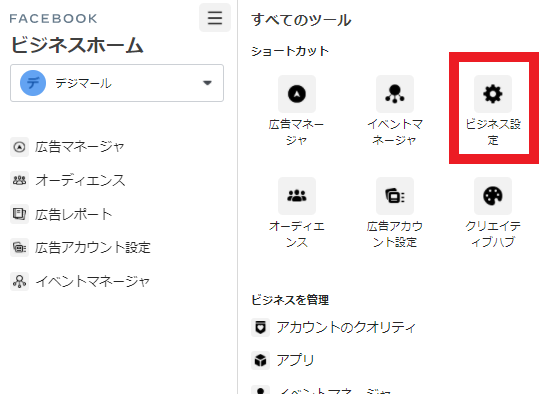
Task: Open クリエイティブハブ via the palette icon
Action: click(x=493, y=196)
